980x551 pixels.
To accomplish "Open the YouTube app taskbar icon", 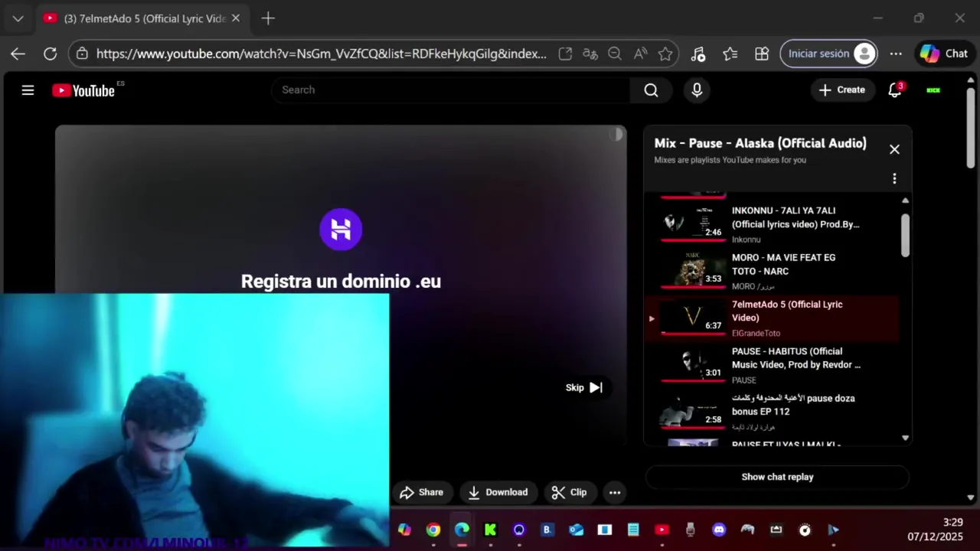I will (661, 530).
